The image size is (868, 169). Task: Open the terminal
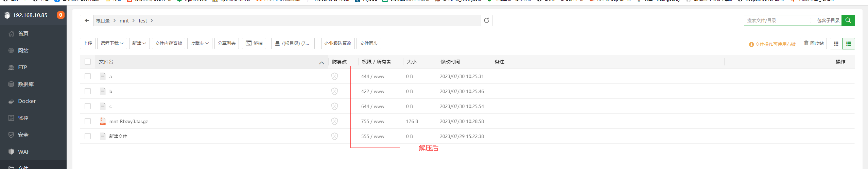pos(254,43)
